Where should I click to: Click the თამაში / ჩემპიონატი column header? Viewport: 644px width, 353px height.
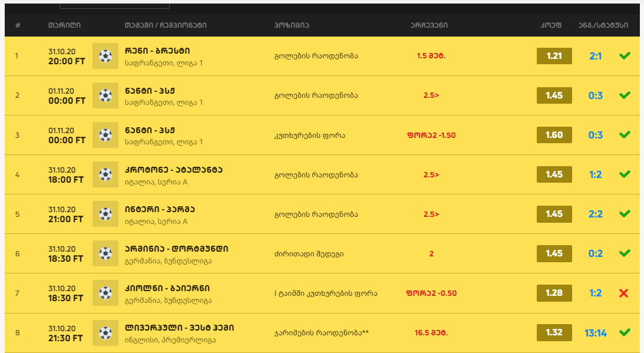pos(166,25)
